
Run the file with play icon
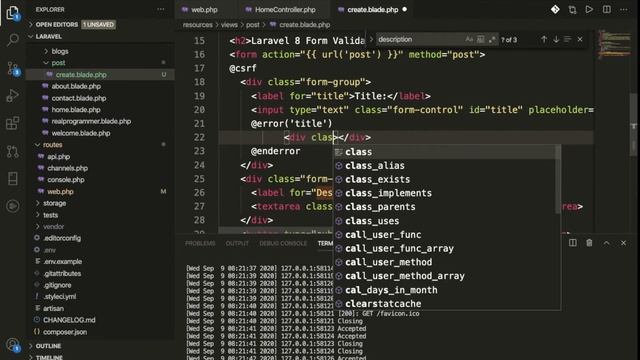click(x=589, y=9)
